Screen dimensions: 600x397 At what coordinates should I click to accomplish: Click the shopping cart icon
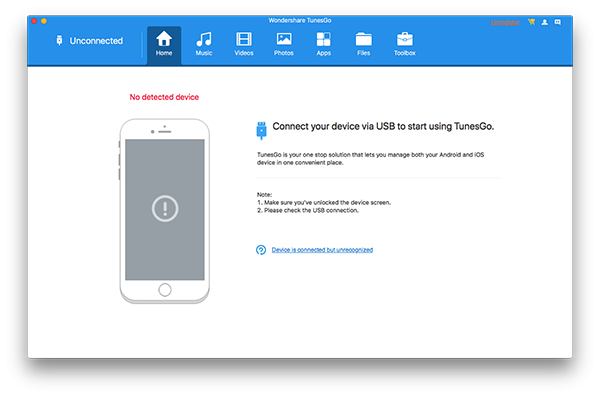click(x=531, y=22)
